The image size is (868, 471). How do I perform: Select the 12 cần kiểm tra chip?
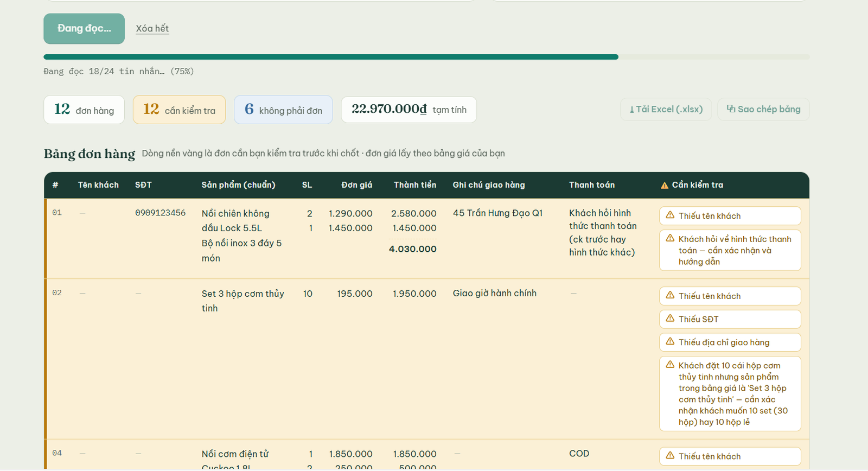(x=179, y=110)
